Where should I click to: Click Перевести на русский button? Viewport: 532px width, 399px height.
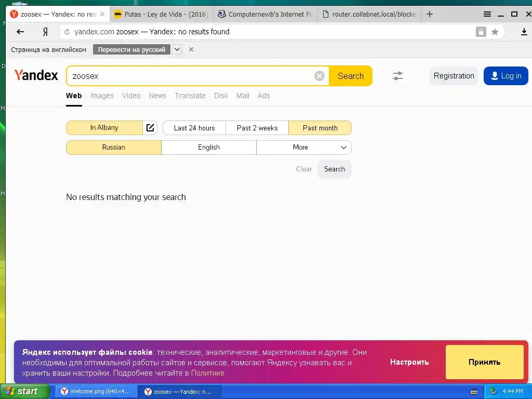point(131,49)
